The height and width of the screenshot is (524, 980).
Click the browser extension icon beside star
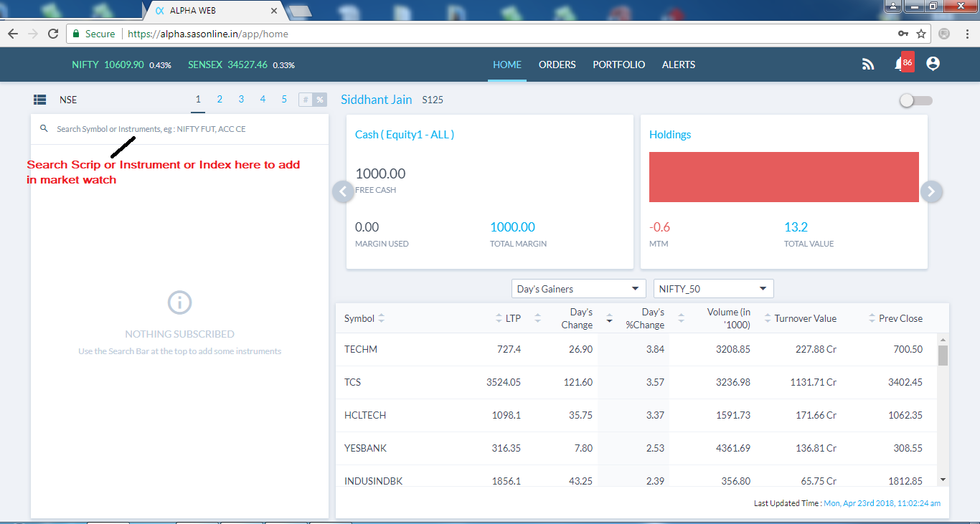[945, 34]
